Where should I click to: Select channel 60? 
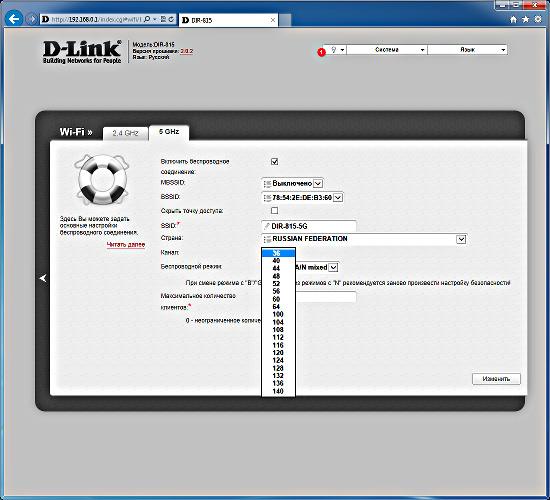(278, 299)
